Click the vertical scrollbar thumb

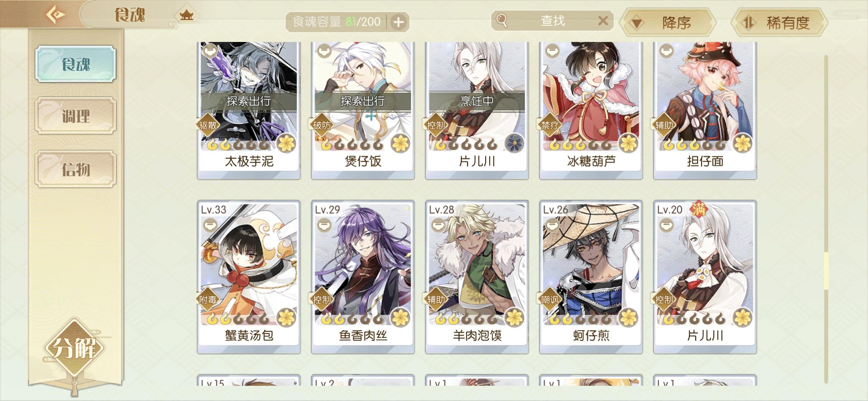click(x=826, y=271)
